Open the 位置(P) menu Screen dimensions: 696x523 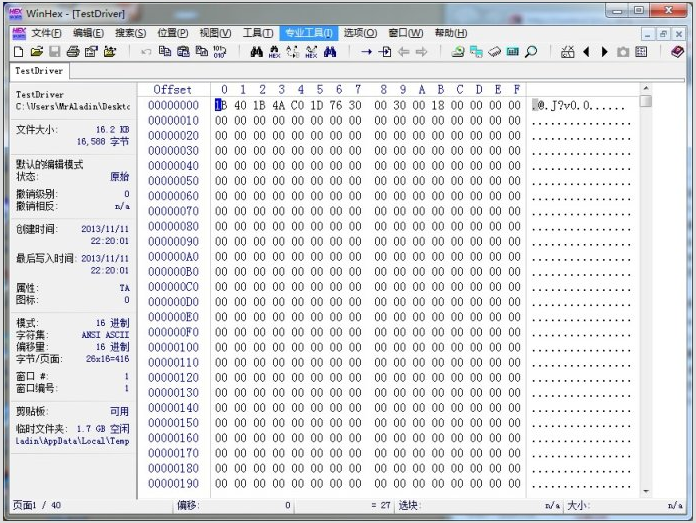[x=173, y=33]
